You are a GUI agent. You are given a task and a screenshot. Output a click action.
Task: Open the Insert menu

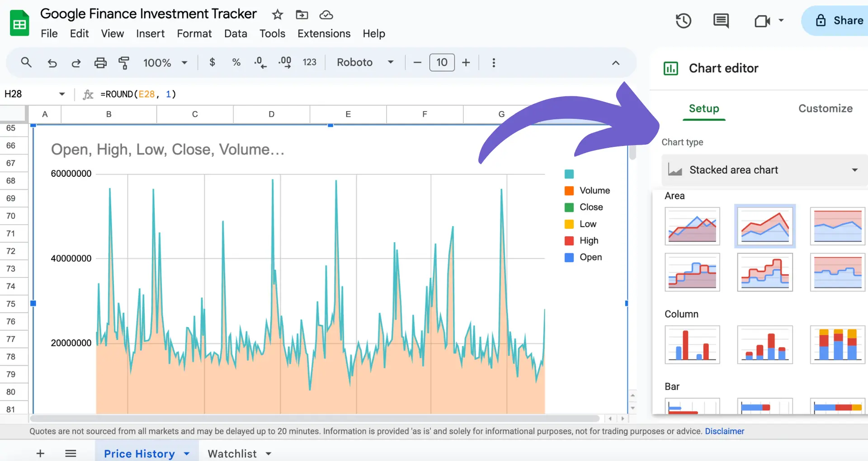click(150, 33)
